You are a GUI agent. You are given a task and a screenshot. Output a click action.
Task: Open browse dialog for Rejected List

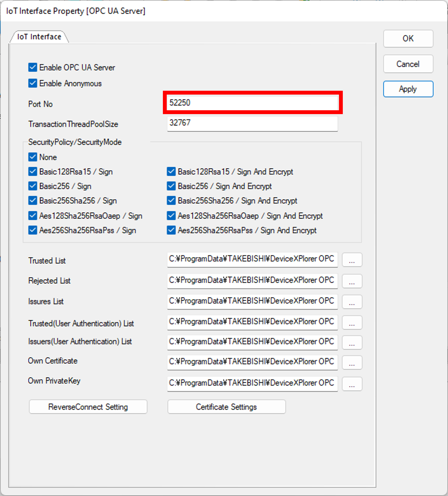pyautogui.click(x=352, y=281)
